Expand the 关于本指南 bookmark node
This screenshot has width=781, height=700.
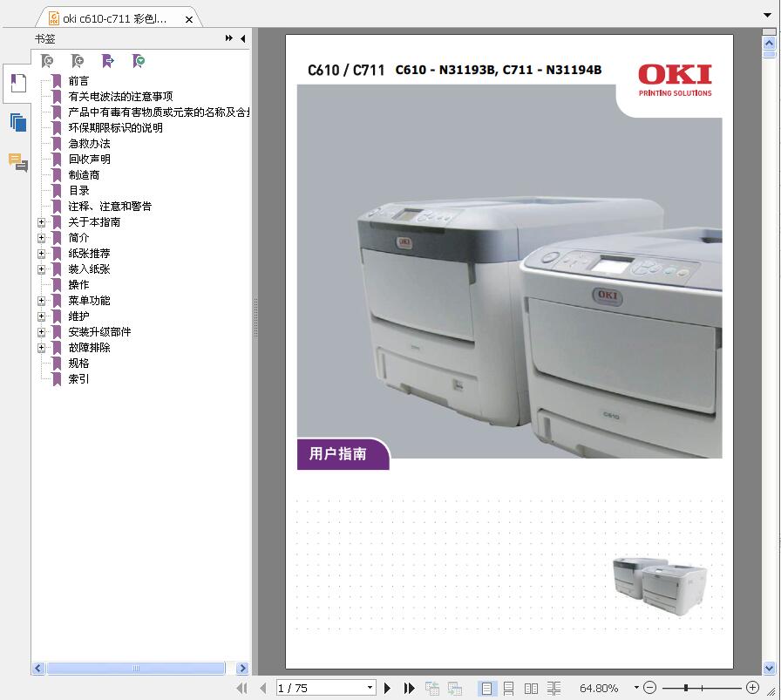pyautogui.click(x=41, y=222)
